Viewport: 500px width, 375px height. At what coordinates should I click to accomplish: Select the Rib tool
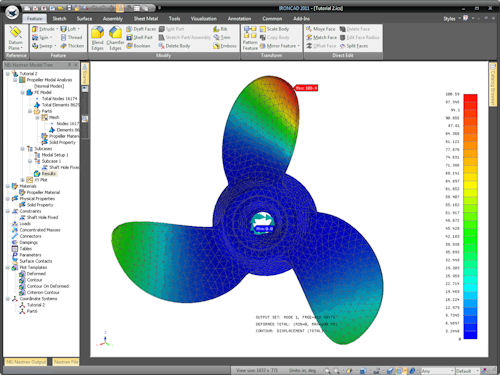220,29
